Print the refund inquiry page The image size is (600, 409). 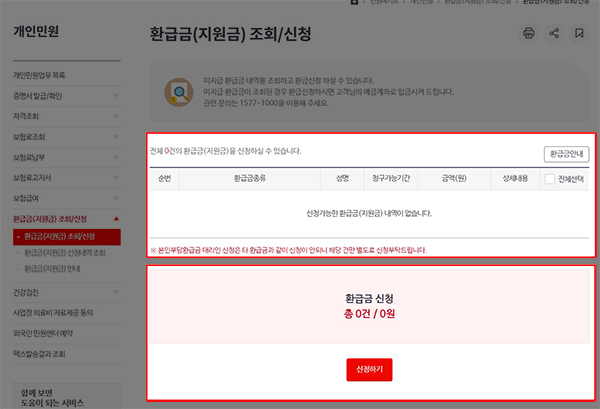point(529,33)
